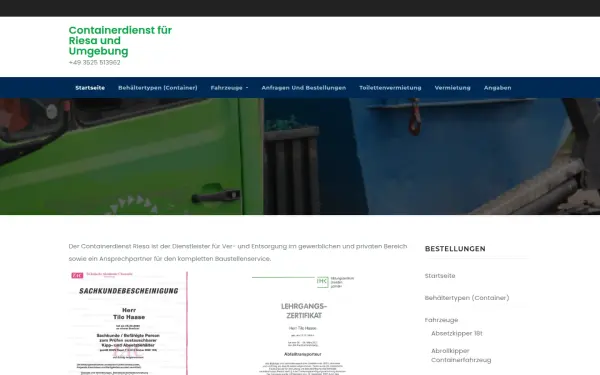Viewport: 600px width, 375px height.
Task: Click the paragraph starting 'Der Containerdienst Riesa'
Action: (238, 253)
